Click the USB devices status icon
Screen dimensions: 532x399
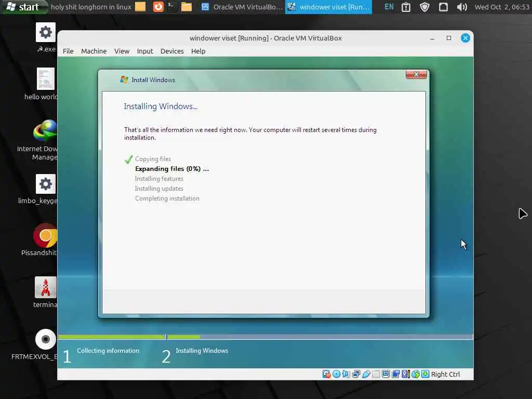[x=366, y=374]
